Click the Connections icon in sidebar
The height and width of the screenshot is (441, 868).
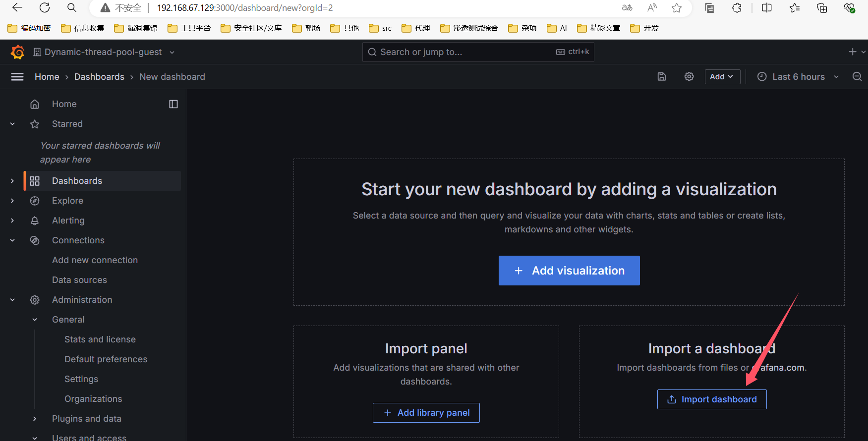35,240
